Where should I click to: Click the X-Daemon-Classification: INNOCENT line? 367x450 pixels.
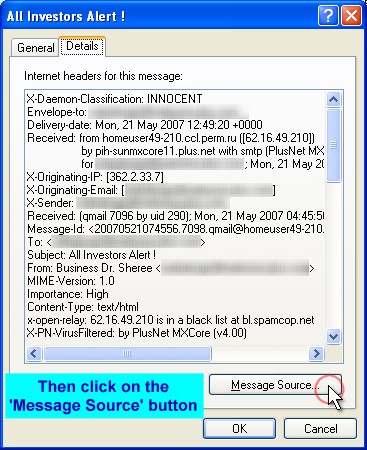pos(115,99)
